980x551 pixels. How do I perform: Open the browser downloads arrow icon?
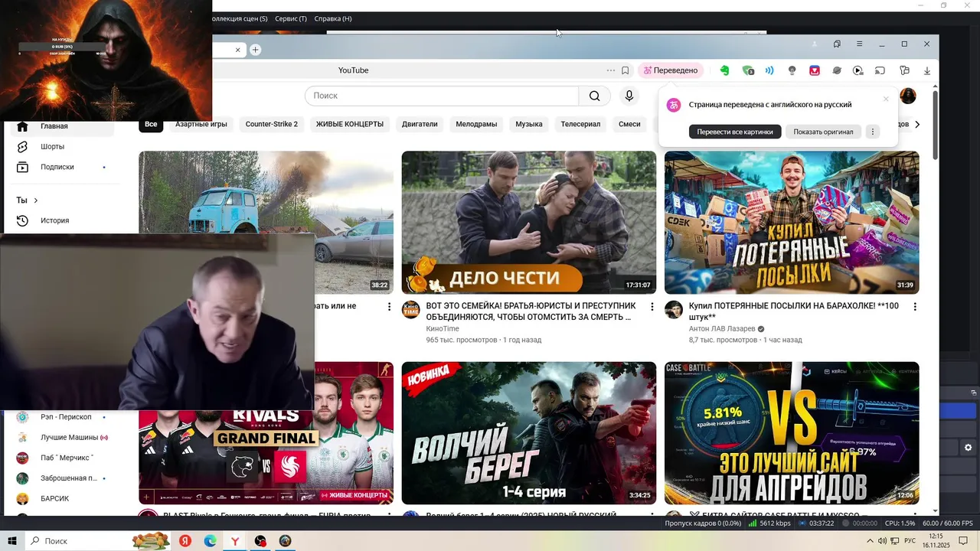click(927, 70)
